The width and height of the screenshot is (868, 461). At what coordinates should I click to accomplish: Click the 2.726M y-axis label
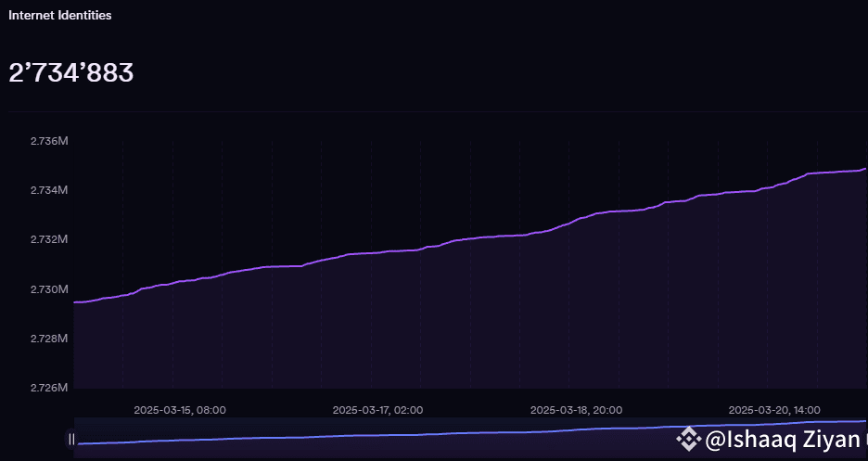click(x=49, y=388)
